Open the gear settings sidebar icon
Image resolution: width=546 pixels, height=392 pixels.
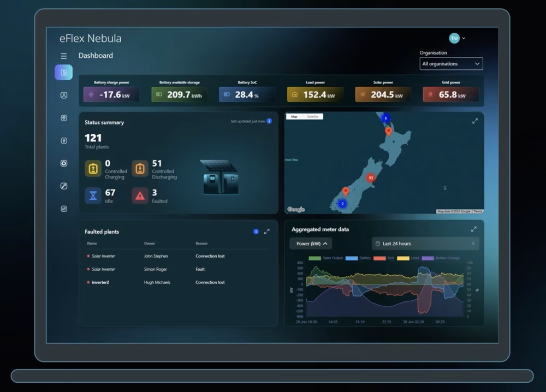pyautogui.click(x=64, y=163)
